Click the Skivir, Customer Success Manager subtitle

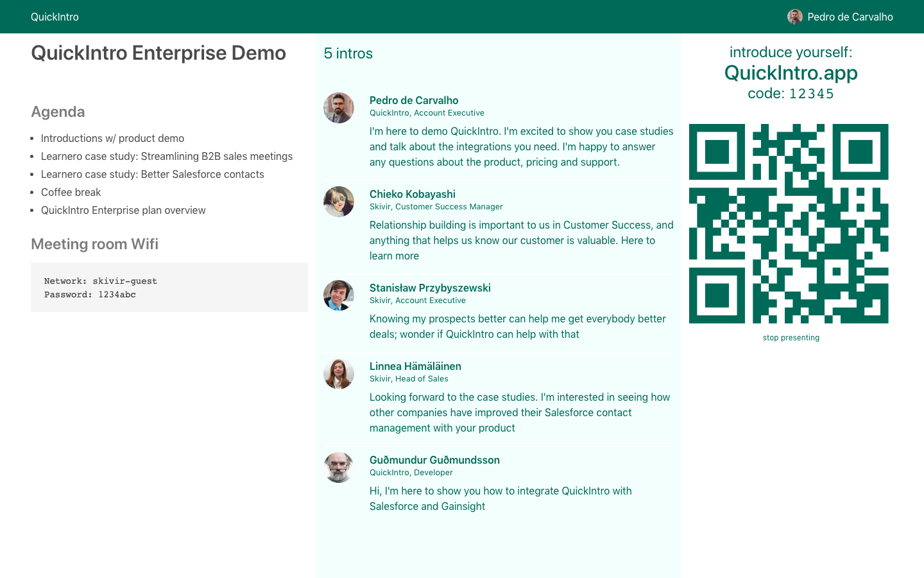tap(436, 207)
